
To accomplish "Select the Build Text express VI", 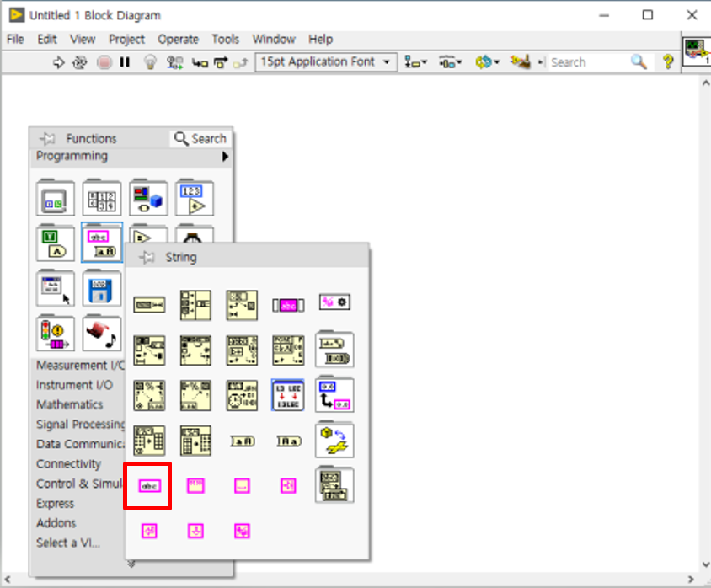I will point(288,395).
